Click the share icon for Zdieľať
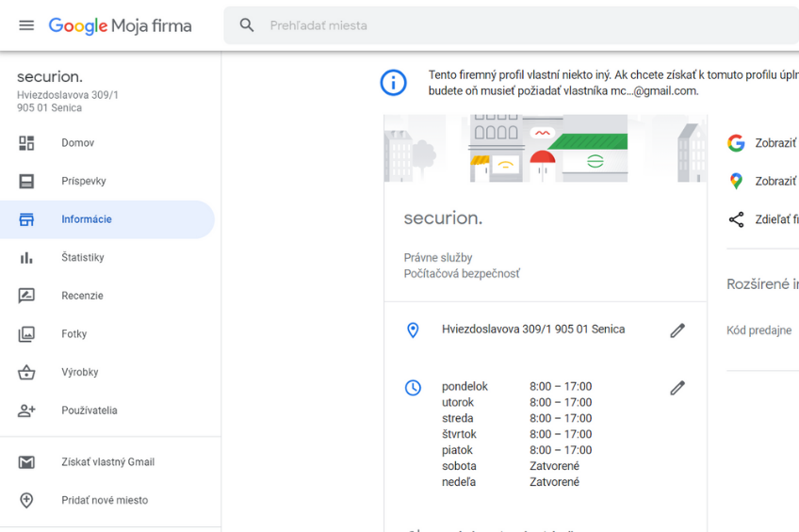The width and height of the screenshot is (799, 532). tap(736, 219)
